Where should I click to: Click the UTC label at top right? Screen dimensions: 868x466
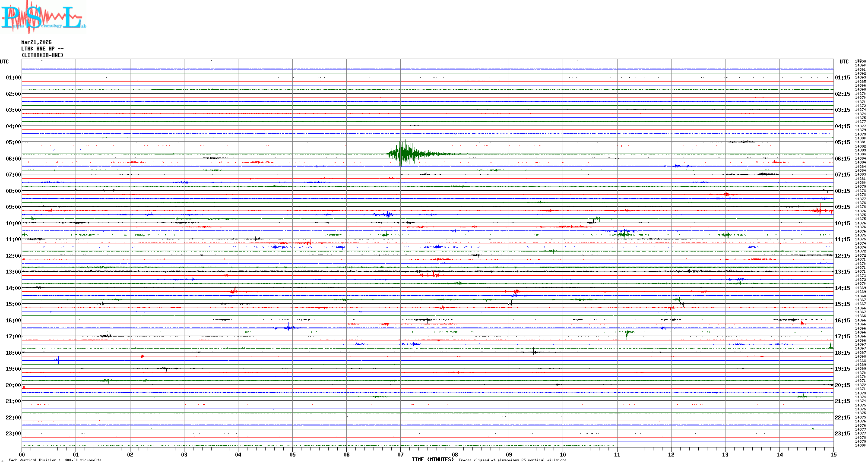coord(844,62)
